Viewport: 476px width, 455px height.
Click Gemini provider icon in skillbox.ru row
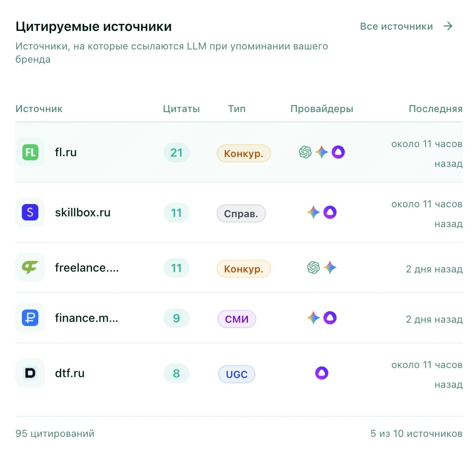(313, 213)
